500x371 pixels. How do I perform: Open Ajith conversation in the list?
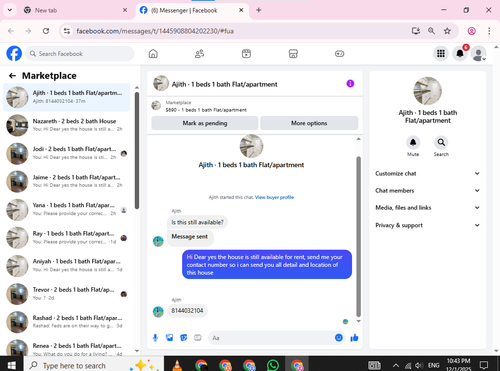[67, 97]
